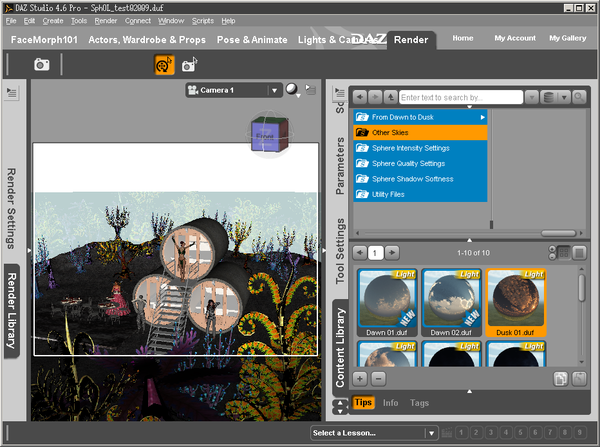Image resolution: width=600 pixels, height=447 pixels.
Task: Toggle the thumbnail size radio buttons
Action: [552, 253]
